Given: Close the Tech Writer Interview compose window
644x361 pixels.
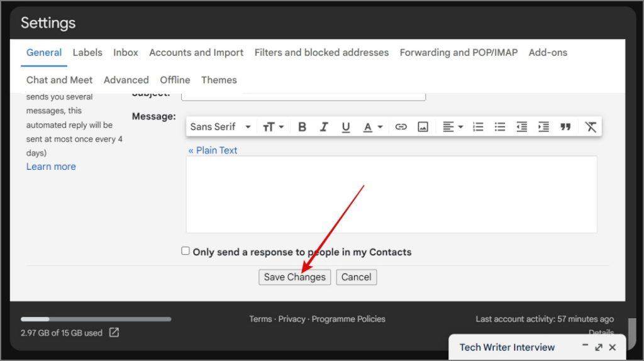Looking at the screenshot, I should (613, 347).
